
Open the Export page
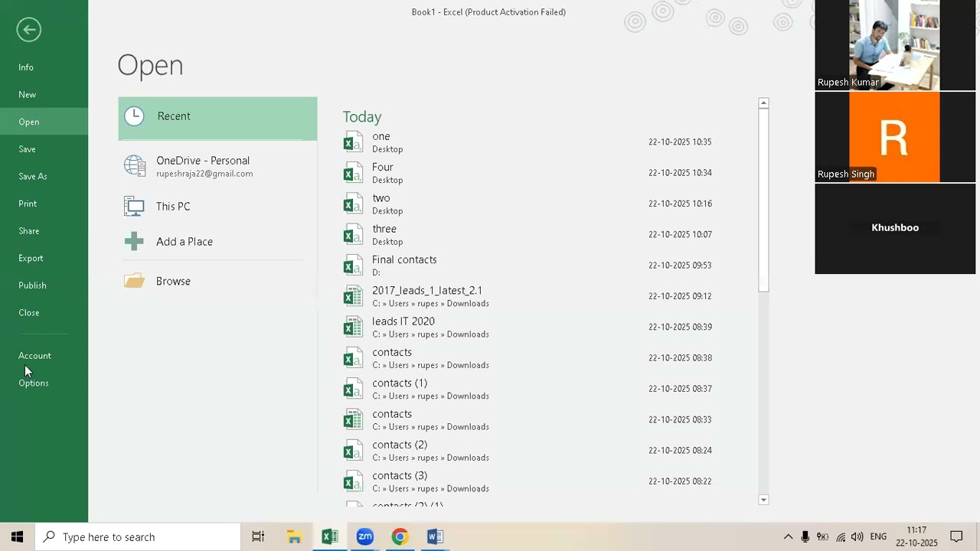(x=31, y=258)
